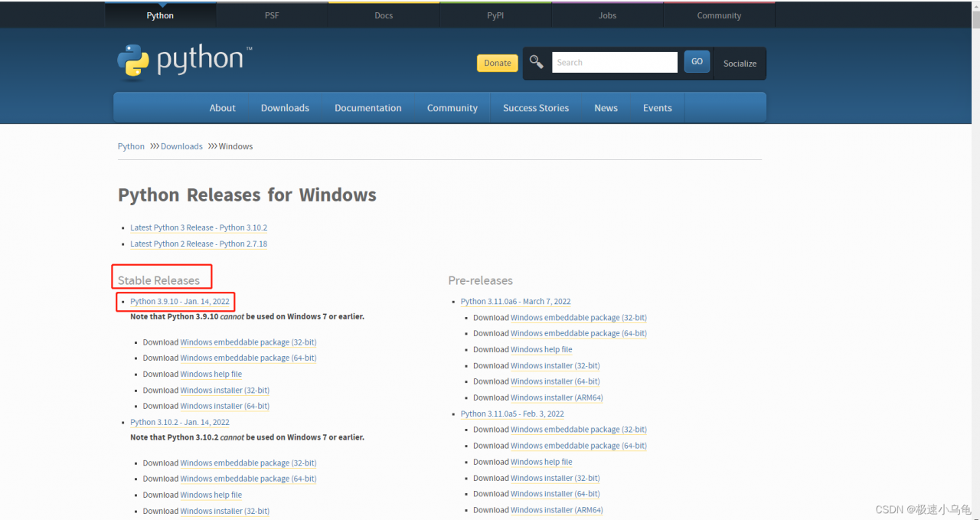Download Python 3.11.0a5 Windows installer (64-bit)
The width and height of the screenshot is (980, 520).
click(555, 494)
